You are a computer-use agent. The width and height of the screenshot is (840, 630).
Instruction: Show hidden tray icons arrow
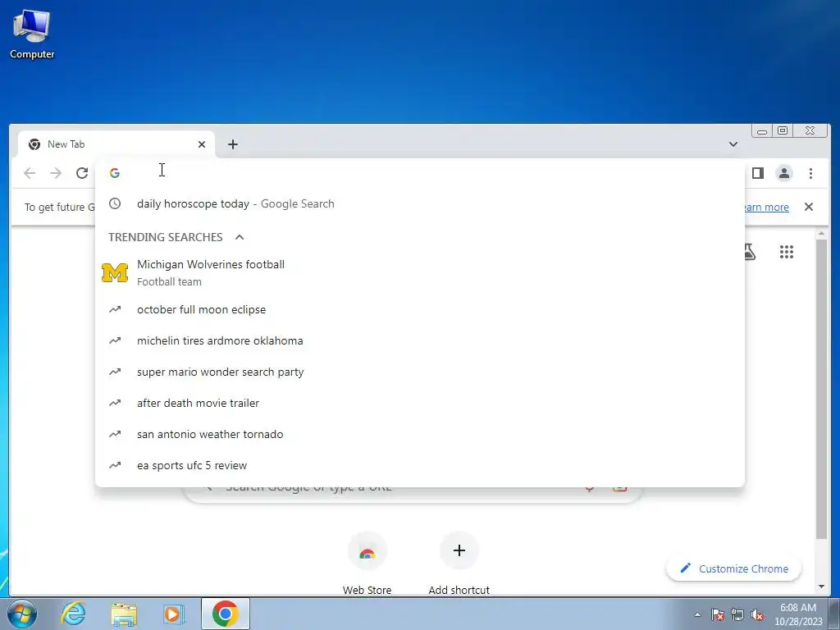coord(697,614)
